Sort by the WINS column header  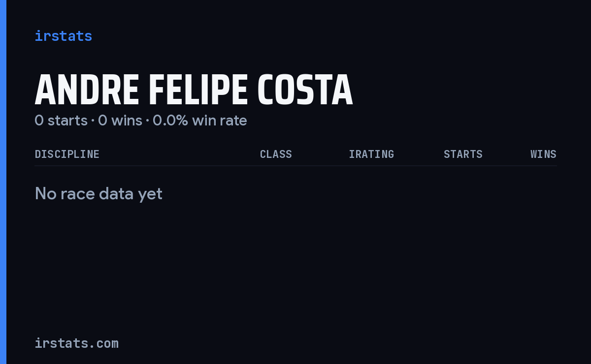pos(543,154)
